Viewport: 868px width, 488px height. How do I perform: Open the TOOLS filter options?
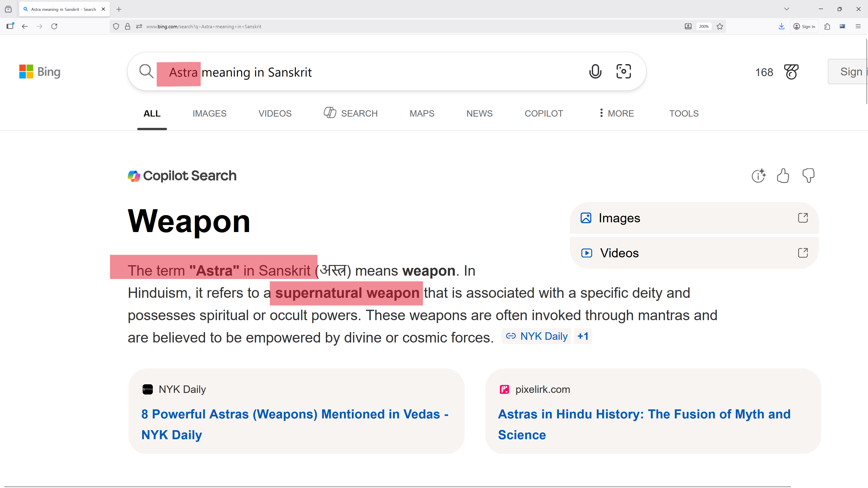684,113
